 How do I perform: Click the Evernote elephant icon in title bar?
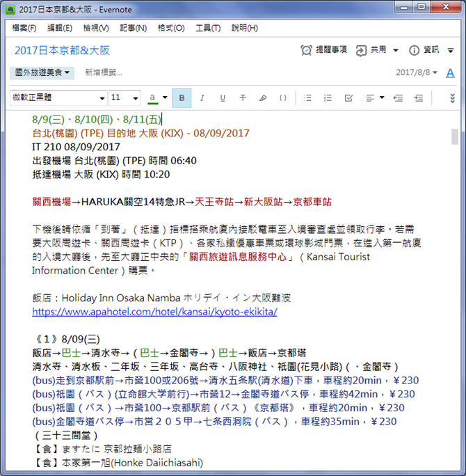(10, 10)
